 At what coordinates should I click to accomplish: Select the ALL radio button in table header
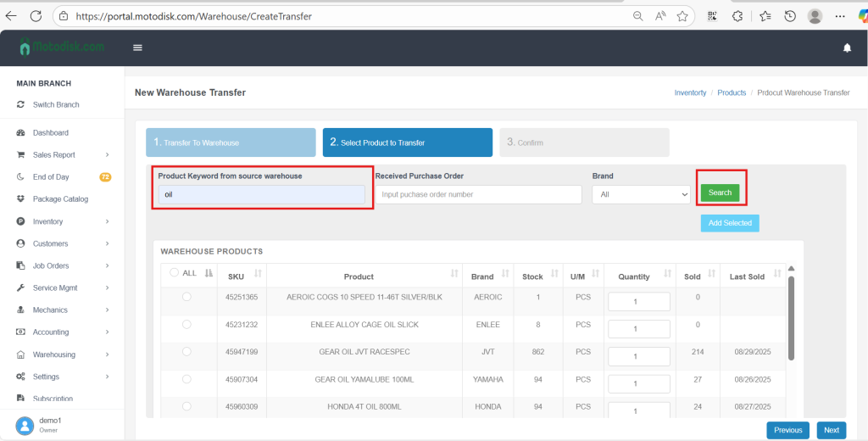click(175, 273)
